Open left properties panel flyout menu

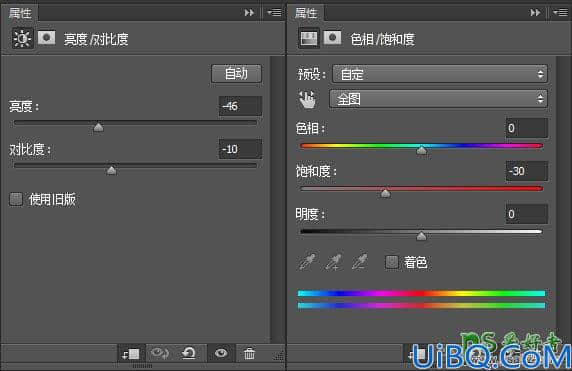(x=274, y=13)
